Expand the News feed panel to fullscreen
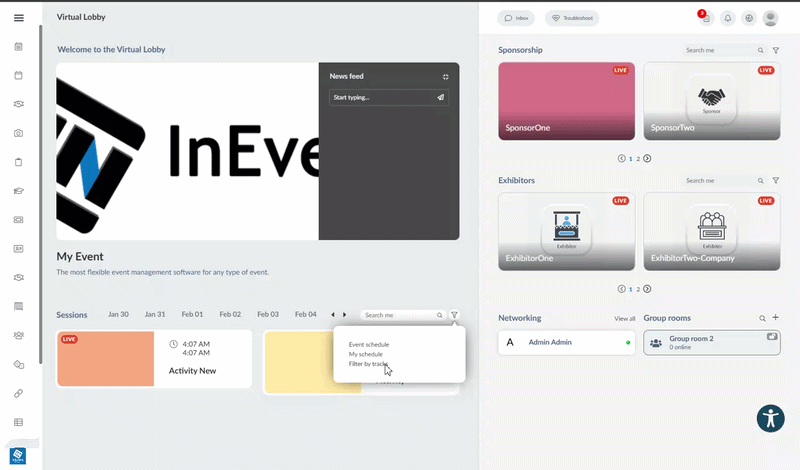 click(x=445, y=77)
